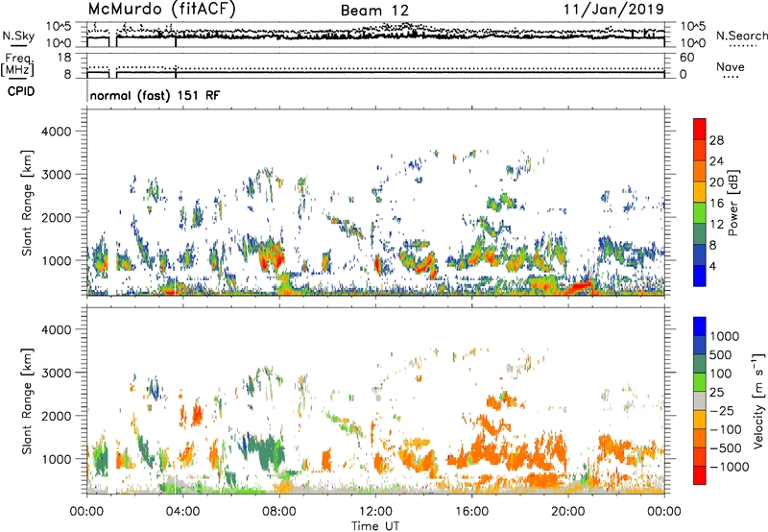Select the 60 tick on Nave axis
This screenshot has width=768, height=532.
[x=687, y=58]
